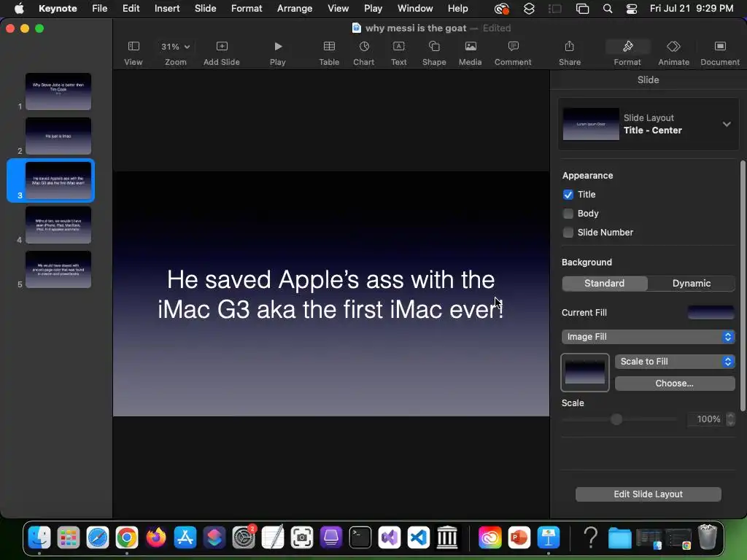Click the 100% scale value field
747x560 pixels.
click(x=706, y=419)
